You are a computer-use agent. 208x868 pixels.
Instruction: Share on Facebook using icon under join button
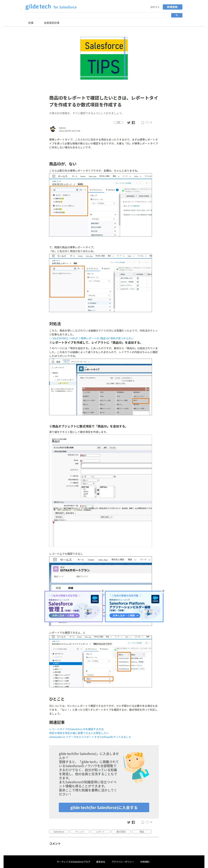click(x=133, y=822)
